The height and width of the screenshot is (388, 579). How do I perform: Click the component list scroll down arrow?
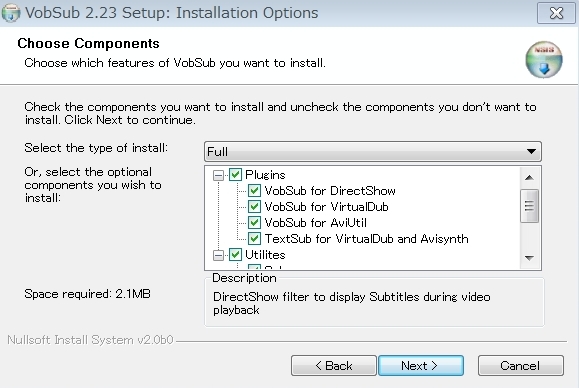pyautogui.click(x=529, y=258)
